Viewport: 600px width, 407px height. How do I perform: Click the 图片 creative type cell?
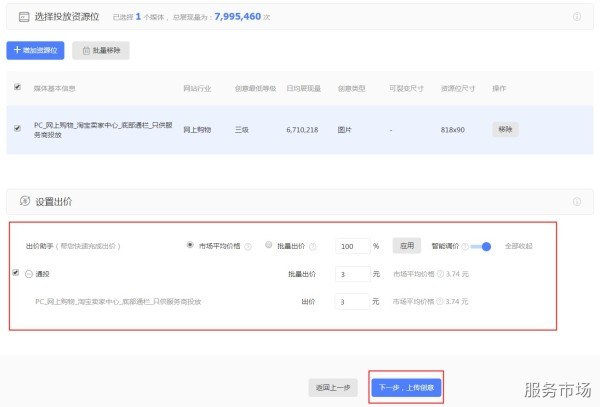click(x=344, y=130)
